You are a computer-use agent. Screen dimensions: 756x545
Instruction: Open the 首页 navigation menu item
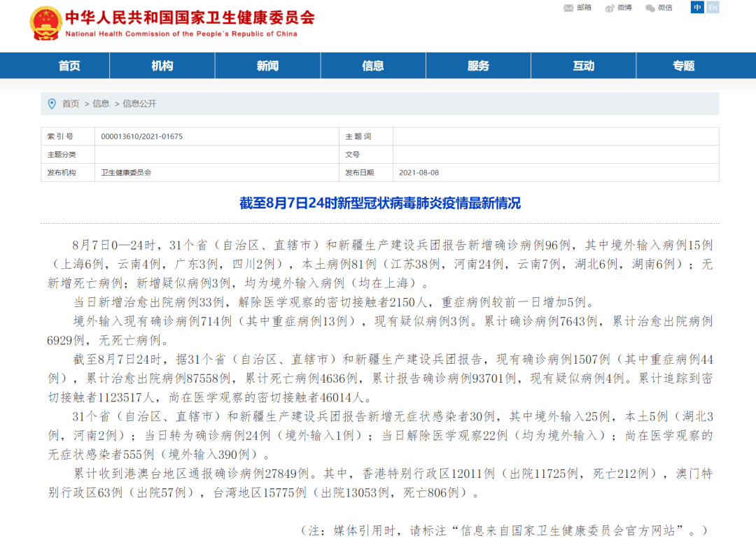click(x=69, y=66)
